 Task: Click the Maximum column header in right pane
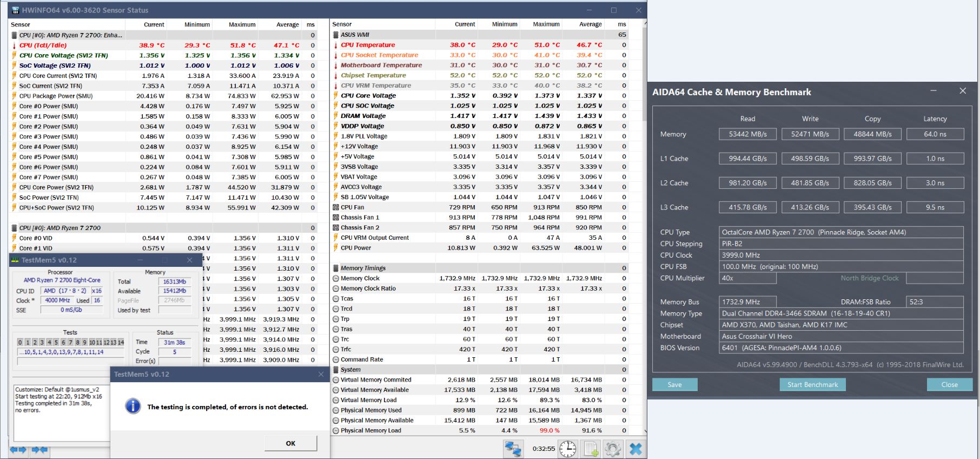(x=541, y=24)
